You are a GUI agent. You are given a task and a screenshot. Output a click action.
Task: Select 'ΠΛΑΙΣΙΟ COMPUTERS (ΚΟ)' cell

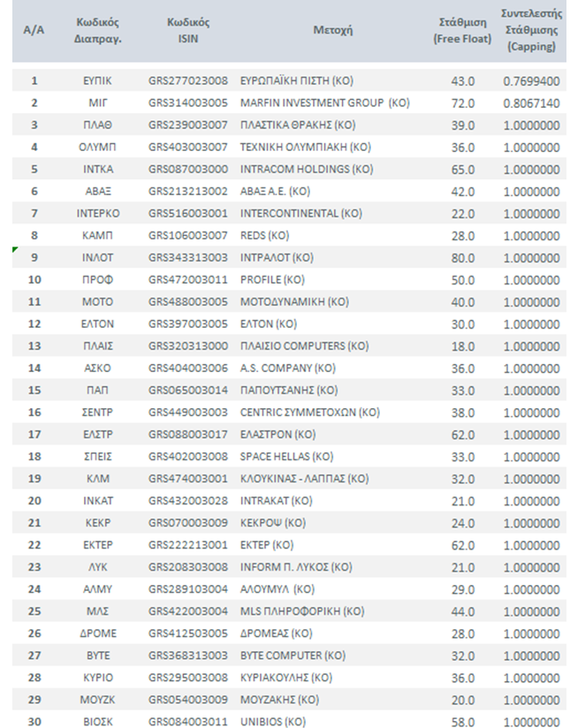pyautogui.click(x=304, y=346)
